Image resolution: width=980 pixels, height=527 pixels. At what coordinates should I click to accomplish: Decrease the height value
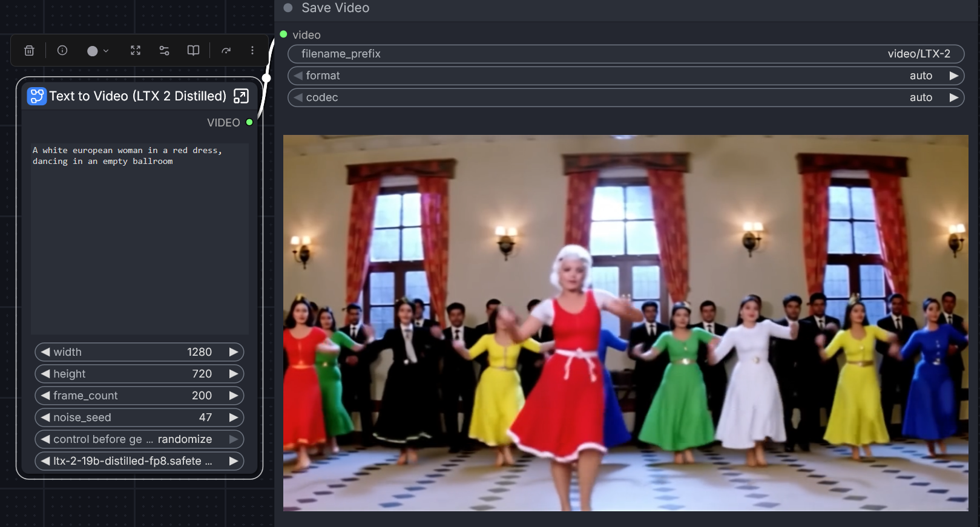45,374
